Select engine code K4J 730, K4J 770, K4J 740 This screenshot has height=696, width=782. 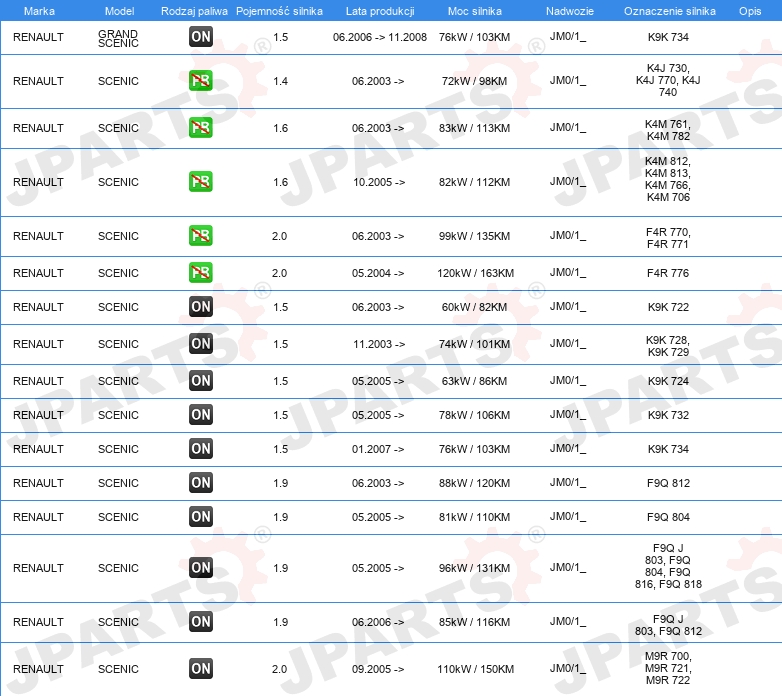668,80
